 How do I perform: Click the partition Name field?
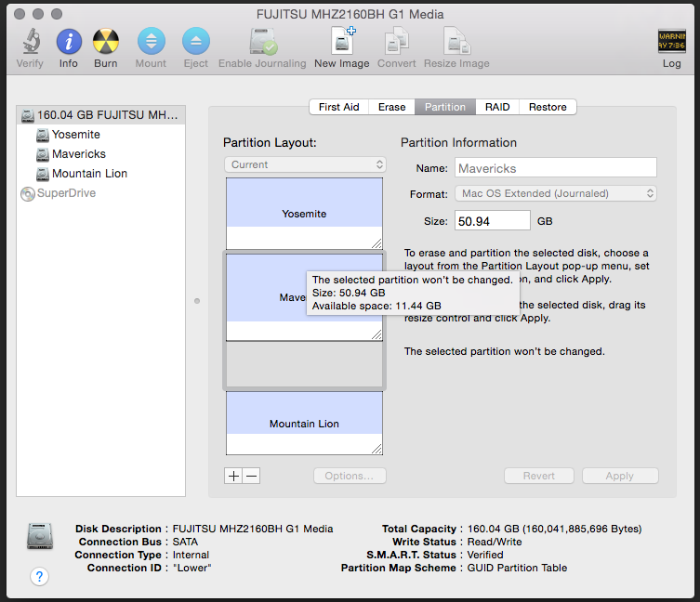click(556, 168)
